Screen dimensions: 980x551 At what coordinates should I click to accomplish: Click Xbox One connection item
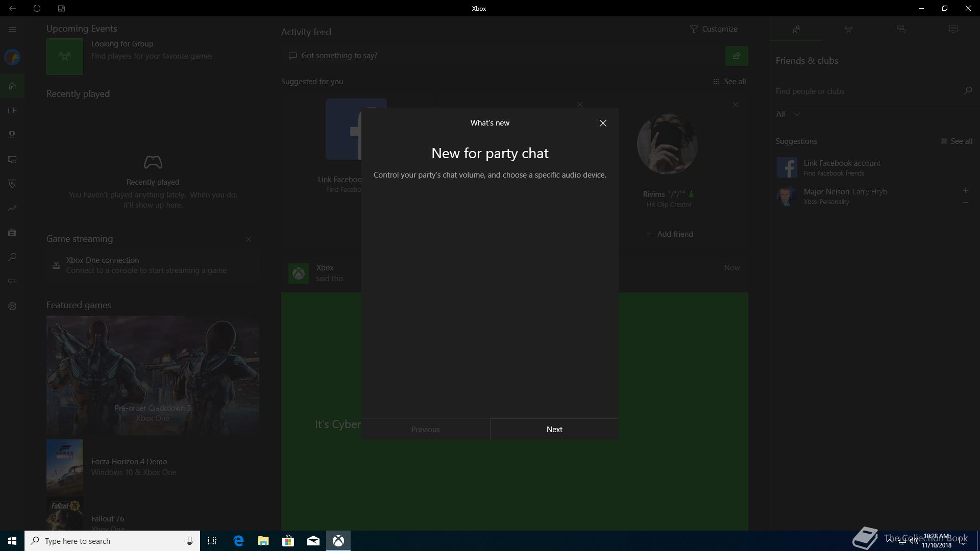pyautogui.click(x=153, y=265)
